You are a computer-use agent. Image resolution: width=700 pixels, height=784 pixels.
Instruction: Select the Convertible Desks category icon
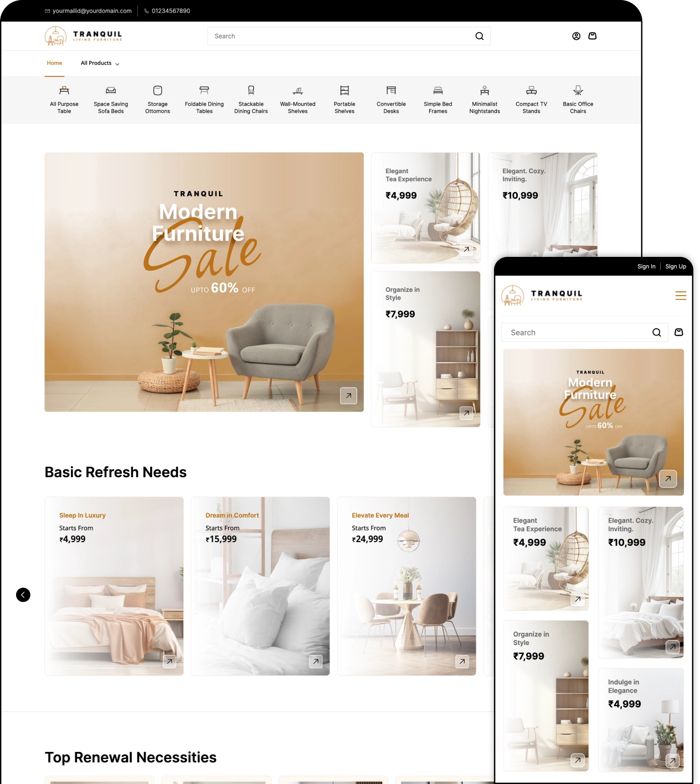[391, 90]
